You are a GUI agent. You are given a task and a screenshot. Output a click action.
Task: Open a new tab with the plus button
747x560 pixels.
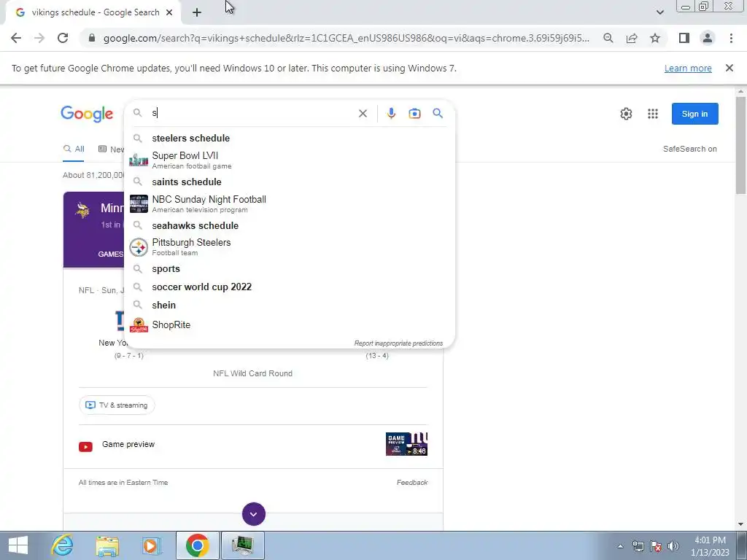click(197, 13)
